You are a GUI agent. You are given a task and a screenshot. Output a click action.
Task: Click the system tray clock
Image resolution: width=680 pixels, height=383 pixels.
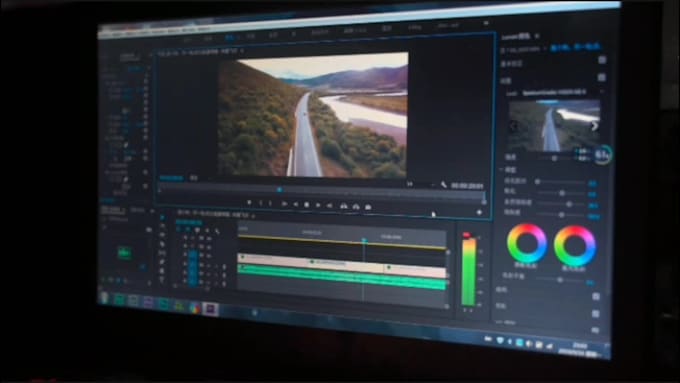click(581, 350)
